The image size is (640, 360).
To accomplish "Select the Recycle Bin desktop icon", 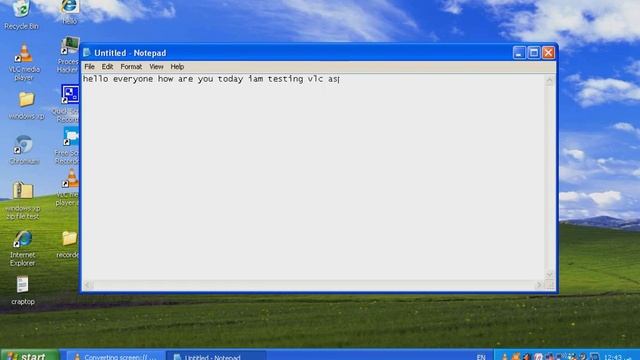I will [x=21, y=15].
